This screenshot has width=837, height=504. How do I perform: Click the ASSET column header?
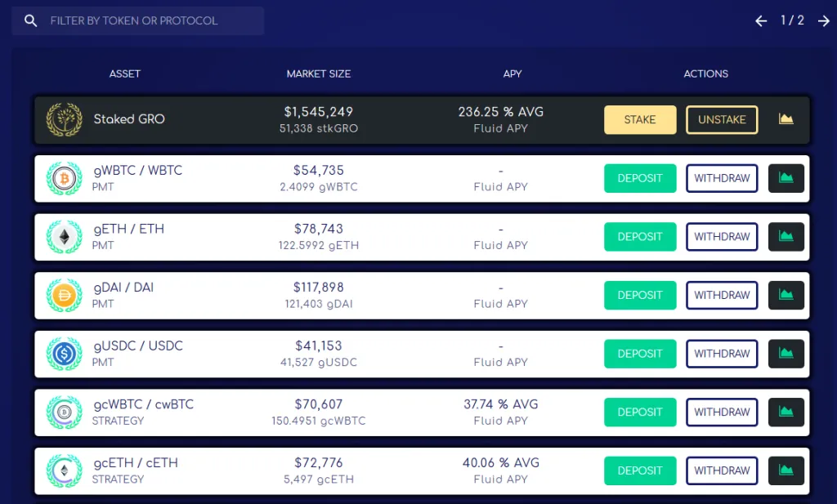click(125, 74)
